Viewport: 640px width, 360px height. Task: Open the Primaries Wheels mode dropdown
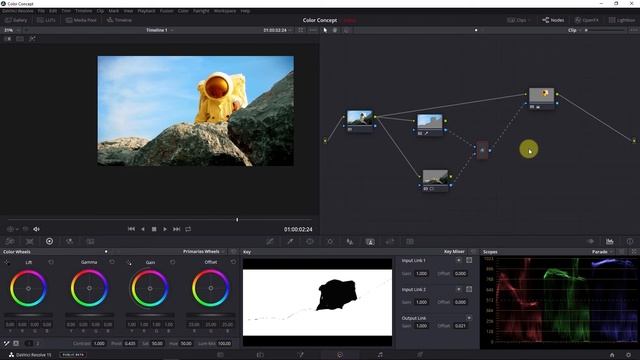click(x=204, y=251)
